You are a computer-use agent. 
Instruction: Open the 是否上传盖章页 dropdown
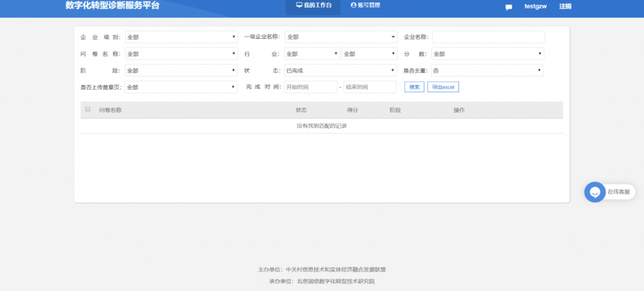pyautogui.click(x=181, y=87)
